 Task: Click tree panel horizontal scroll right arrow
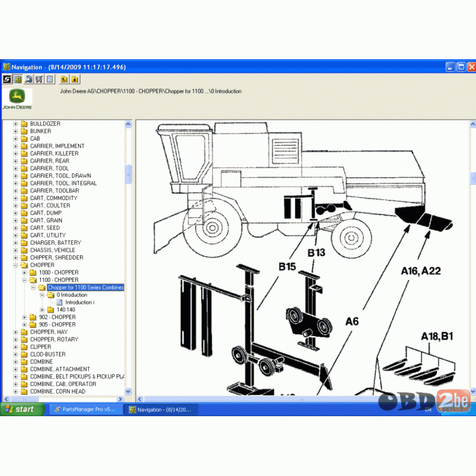click(x=120, y=399)
